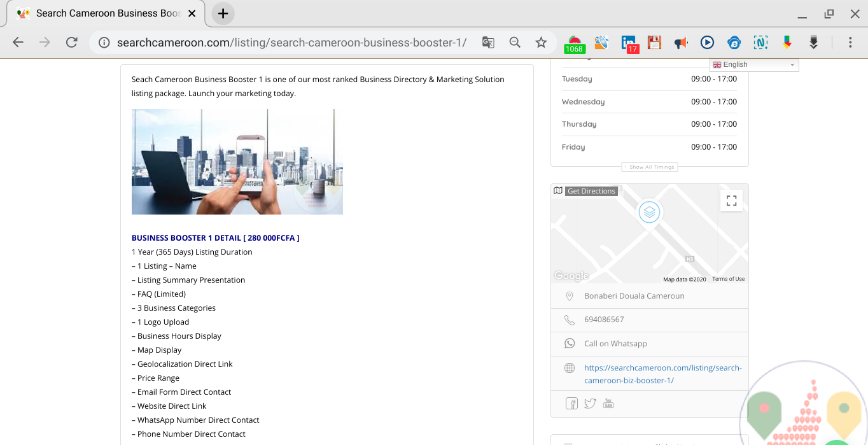Expand Show All Timings

click(x=649, y=167)
